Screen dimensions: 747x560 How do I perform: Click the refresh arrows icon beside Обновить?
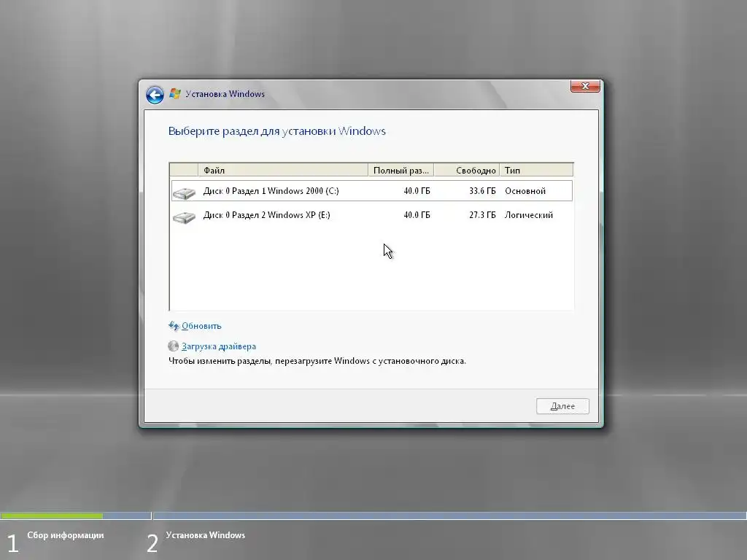tap(174, 326)
